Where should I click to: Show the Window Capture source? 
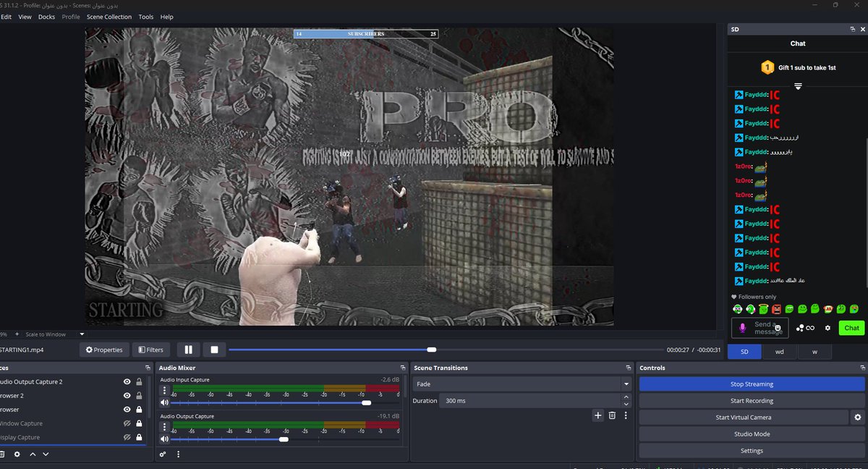tap(127, 423)
